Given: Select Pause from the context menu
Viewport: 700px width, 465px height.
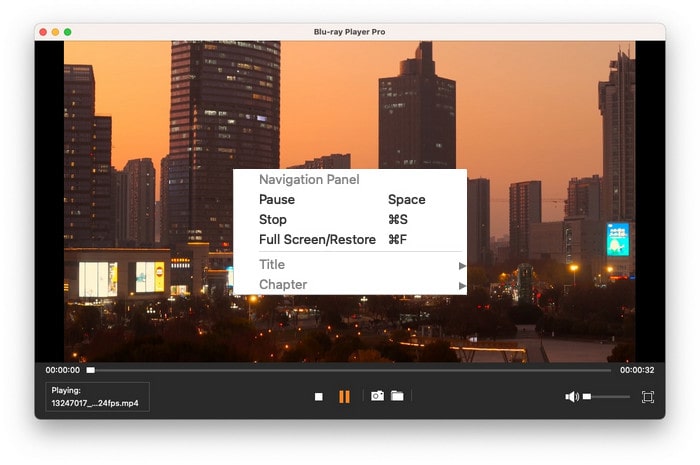Looking at the screenshot, I should (x=277, y=200).
